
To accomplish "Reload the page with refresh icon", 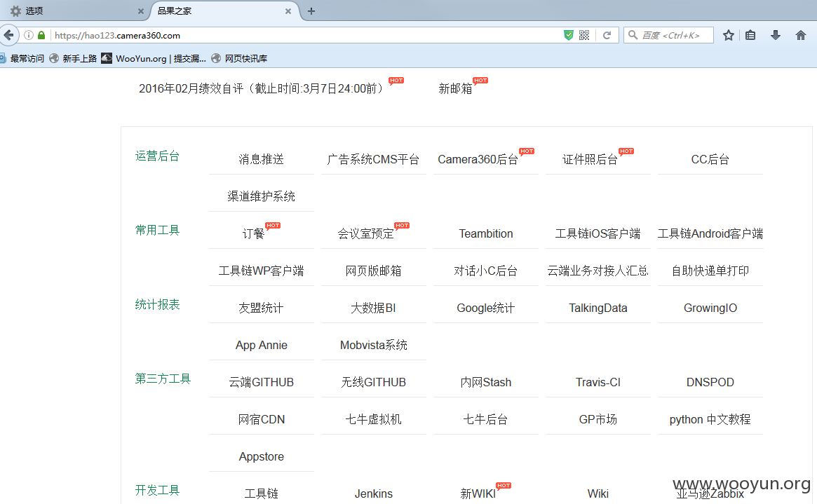I will (607, 36).
